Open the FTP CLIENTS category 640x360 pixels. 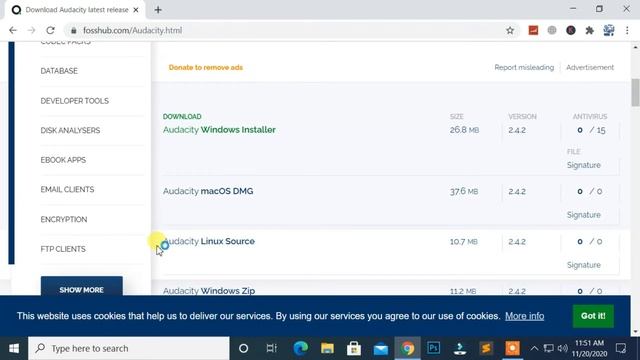[63, 249]
